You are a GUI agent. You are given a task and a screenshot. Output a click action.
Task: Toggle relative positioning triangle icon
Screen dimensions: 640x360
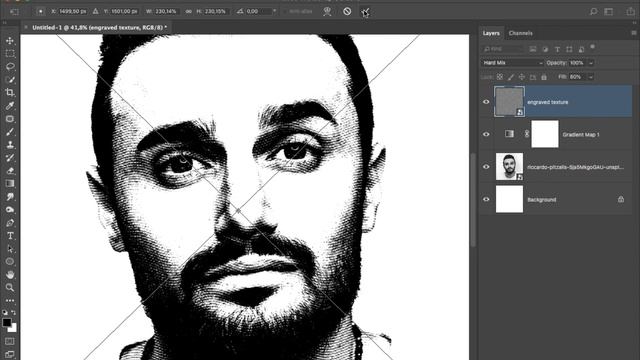coord(96,11)
